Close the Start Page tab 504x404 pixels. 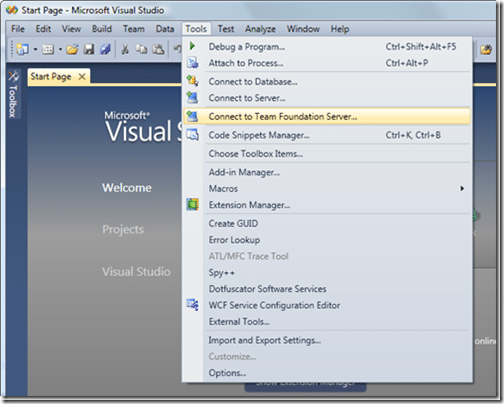click(82, 77)
